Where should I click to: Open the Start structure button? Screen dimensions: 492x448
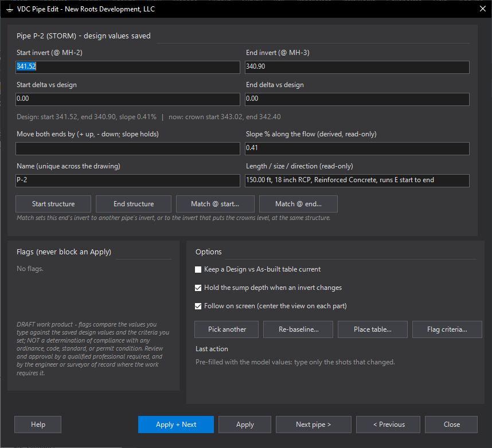click(x=53, y=204)
